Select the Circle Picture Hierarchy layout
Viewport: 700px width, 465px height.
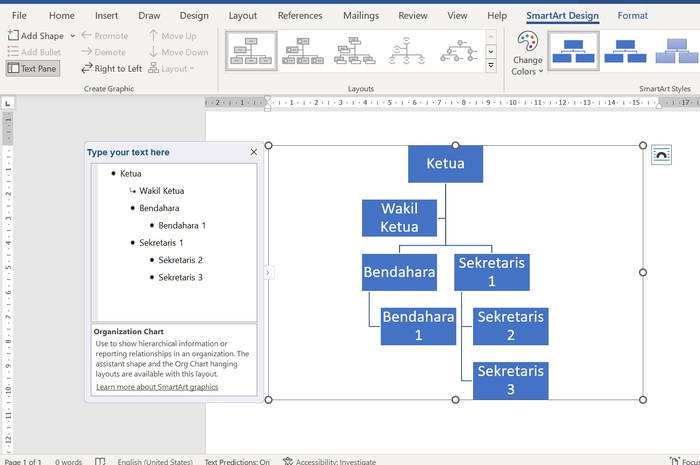458,51
